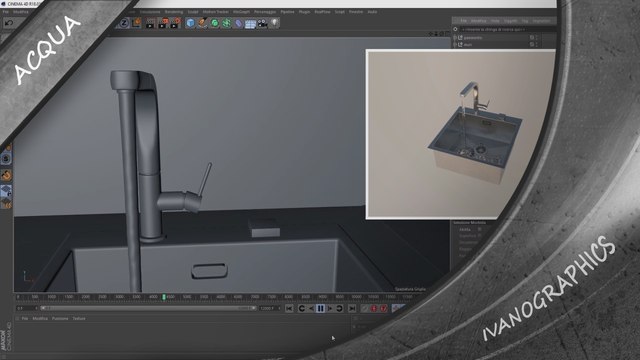Click the play forward arrow
The width and height of the screenshot is (640, 360).
pyautogui.click(x=330, y=309)
